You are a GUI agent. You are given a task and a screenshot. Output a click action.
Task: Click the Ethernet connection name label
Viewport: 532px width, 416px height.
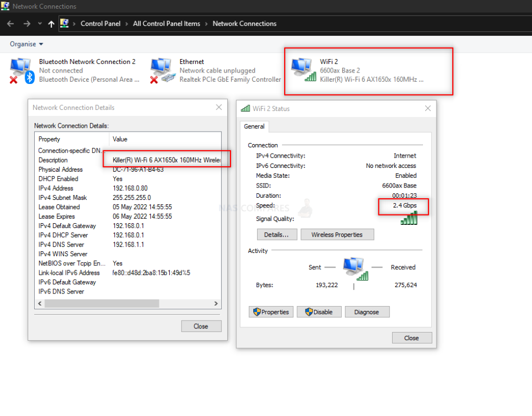point(191,62)
